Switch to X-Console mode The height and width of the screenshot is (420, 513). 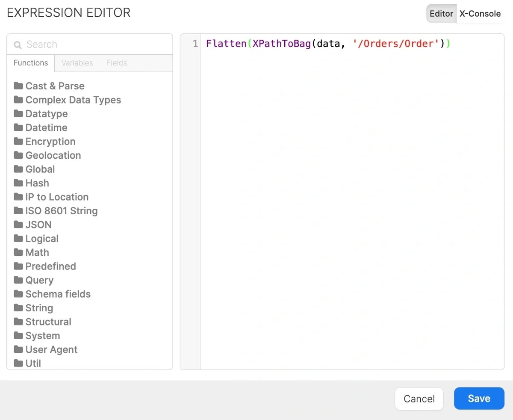[x=480, y=14]
